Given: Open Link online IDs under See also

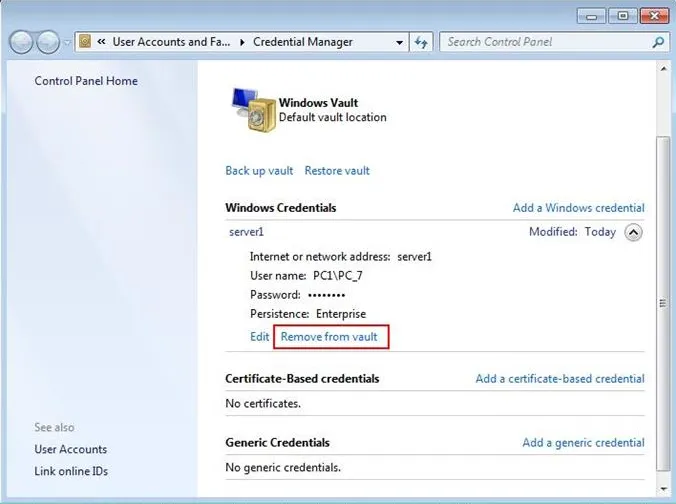Looking at the screenshot, I should (x=71, y=471).
